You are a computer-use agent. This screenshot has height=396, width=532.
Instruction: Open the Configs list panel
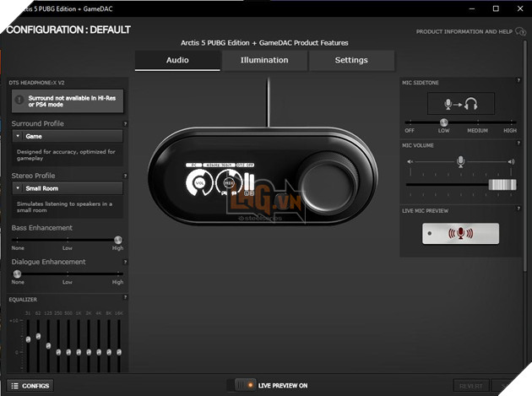click(30, 386)
